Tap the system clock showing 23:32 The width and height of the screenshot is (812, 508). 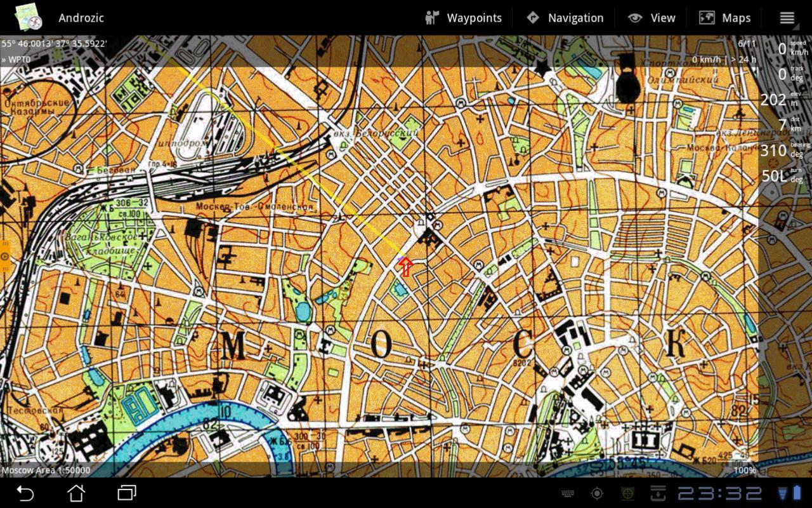(720, 493)
